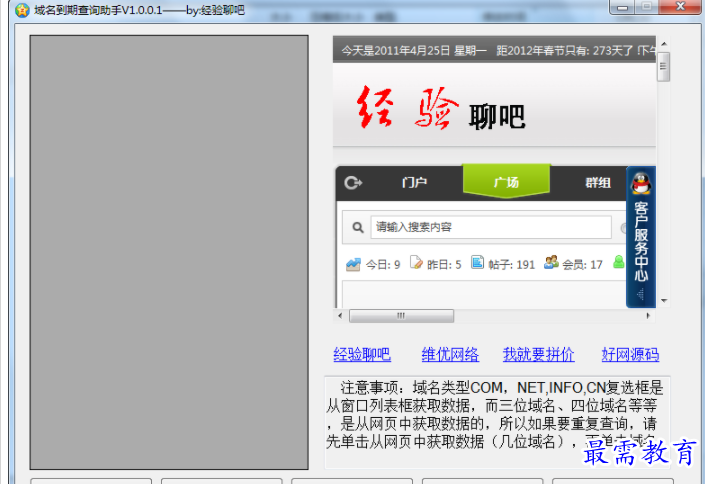705x484 pixels.
Task: Click the posts document icon
Action: [477, 262]
